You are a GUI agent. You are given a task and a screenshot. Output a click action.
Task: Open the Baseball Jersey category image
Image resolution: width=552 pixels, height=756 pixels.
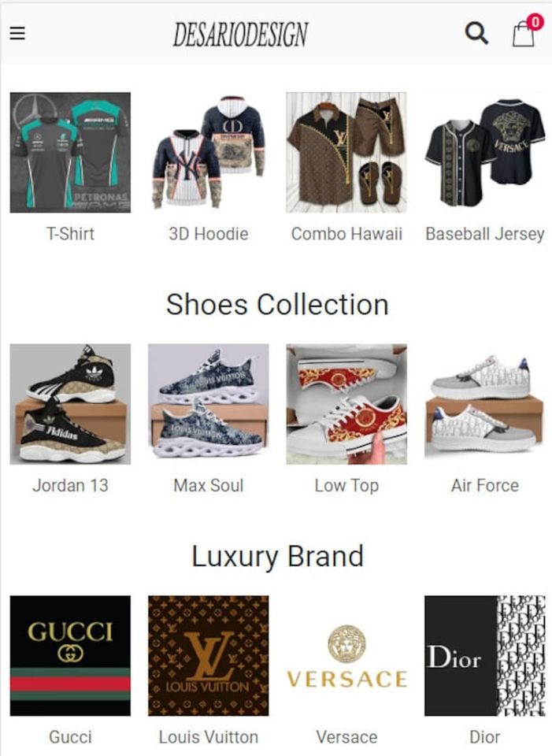pyautogui.click(x=484, y=152)
